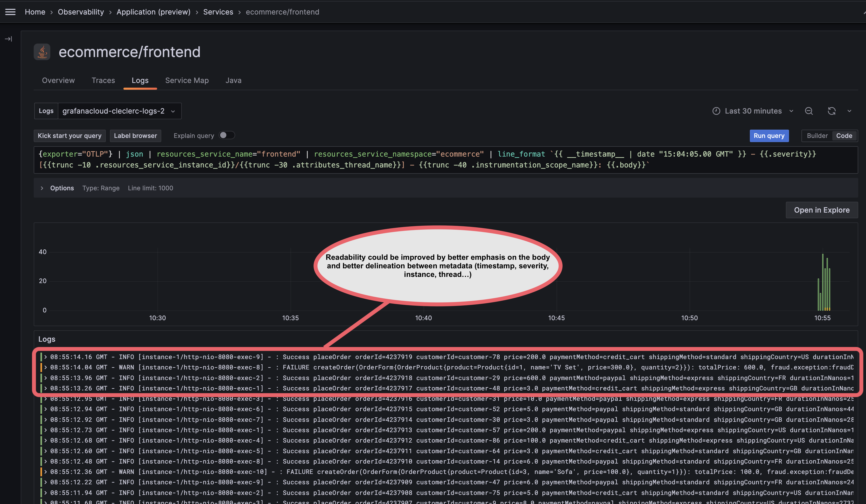Expand log line 08:55:11.94 exec-2

point(45,493)
